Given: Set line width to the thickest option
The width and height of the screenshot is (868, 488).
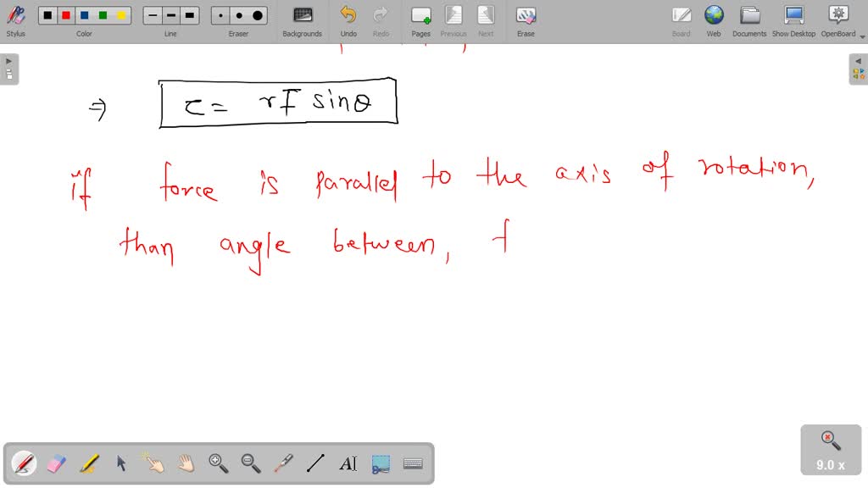Looking at the screenshot, I should (189, 14).
